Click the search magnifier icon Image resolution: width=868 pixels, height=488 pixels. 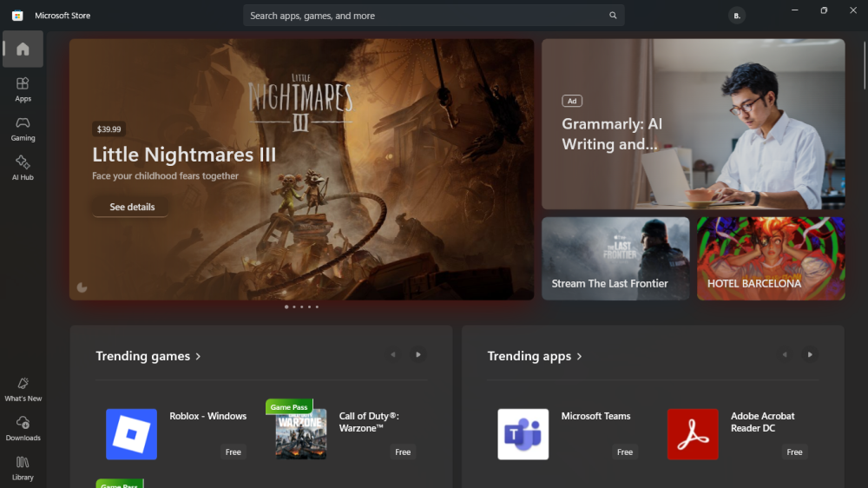point(613,16)
